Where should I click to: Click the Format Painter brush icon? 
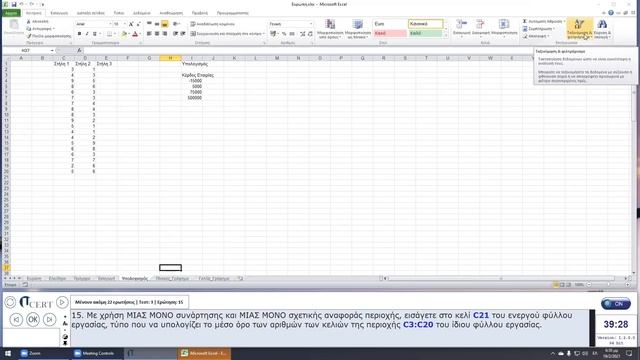[29, 36]
